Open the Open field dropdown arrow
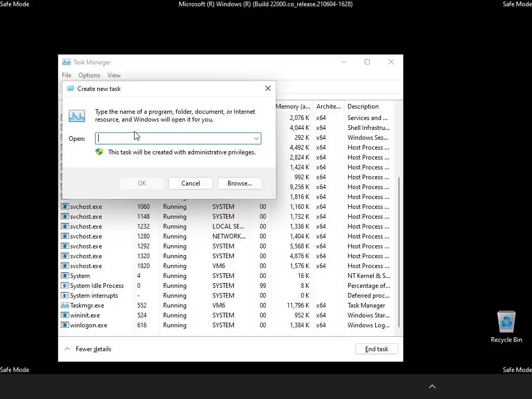Image resolution: width=532 pixels, height=399 pixels. tap(257, 138)
